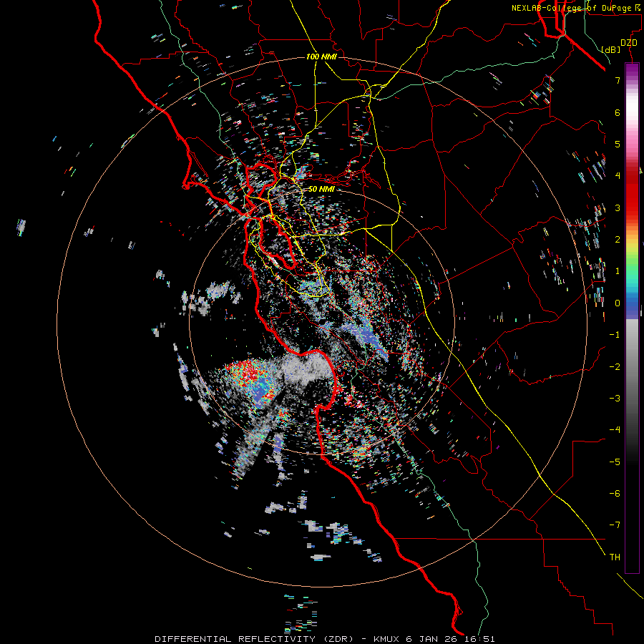Image resolution: width=644 pixels, height=644 pixels.
Task: Click the 4 value on the dB scale
Action: point(618,176)
